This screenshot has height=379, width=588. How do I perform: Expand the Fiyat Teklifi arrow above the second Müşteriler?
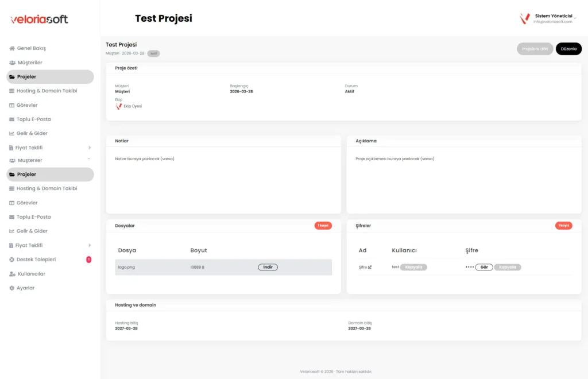[90, 148]
